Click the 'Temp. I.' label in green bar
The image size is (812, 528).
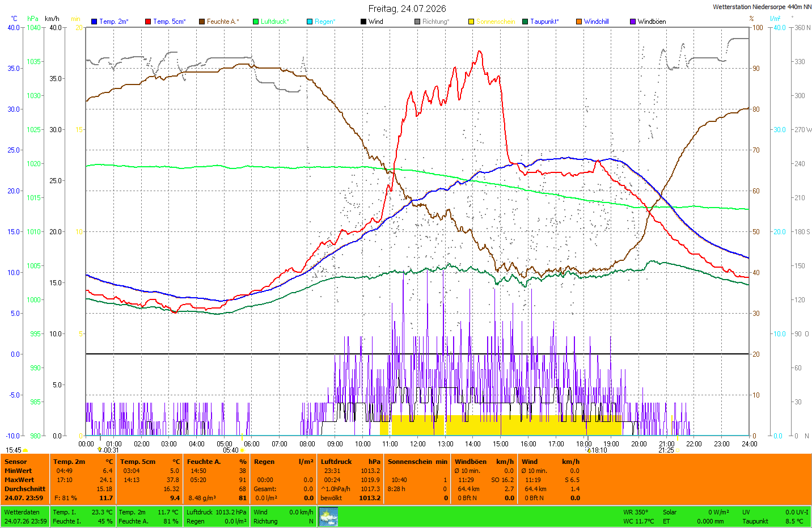point(65,512)
